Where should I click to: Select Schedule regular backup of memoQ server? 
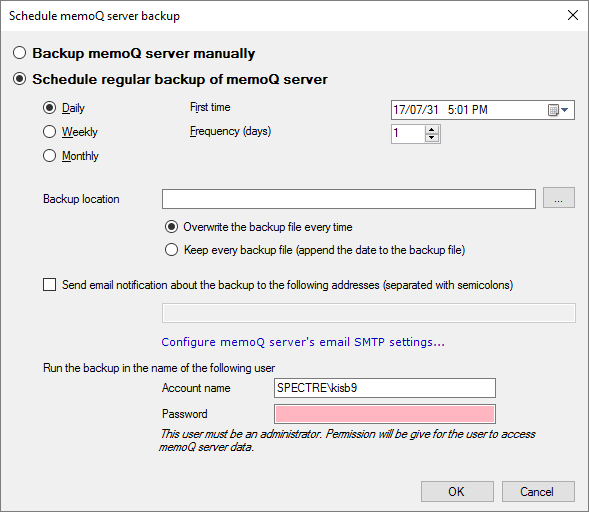pyautogui.click(x=20, y=79)
